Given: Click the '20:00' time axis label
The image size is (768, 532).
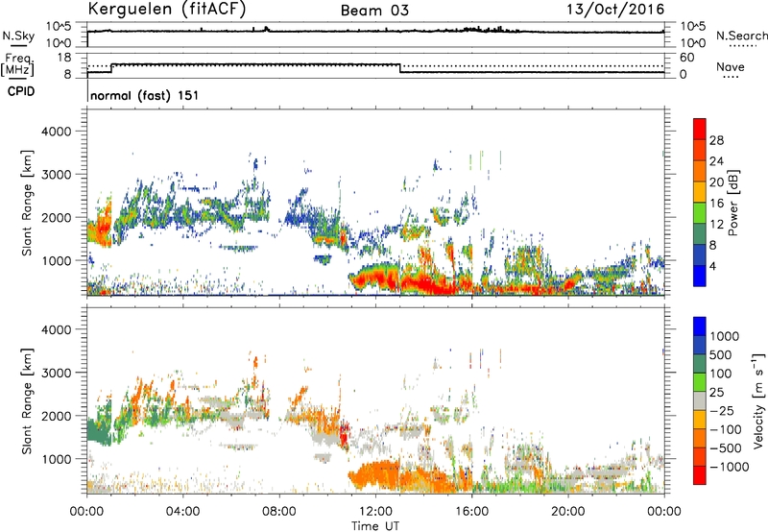Looking at the screenshot, I should [568, 512].
